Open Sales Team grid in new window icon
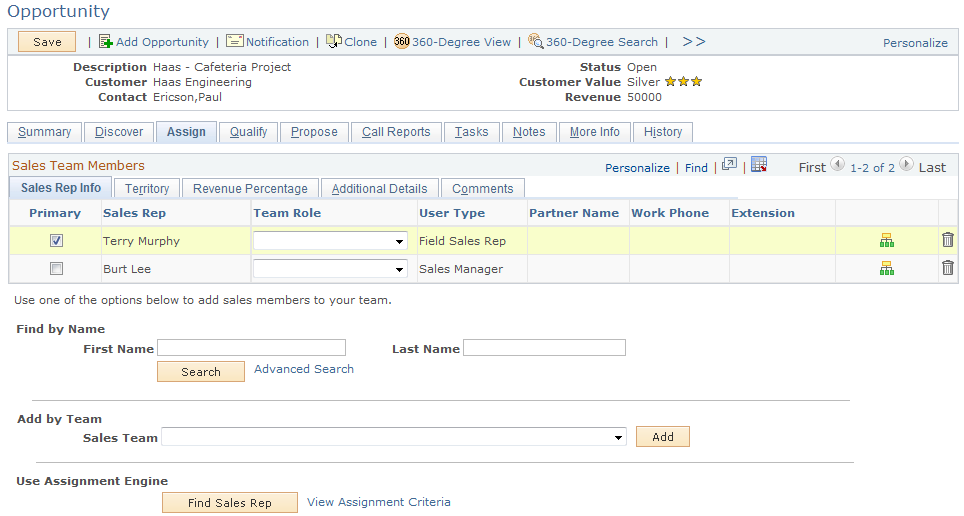 coord(729,164)
